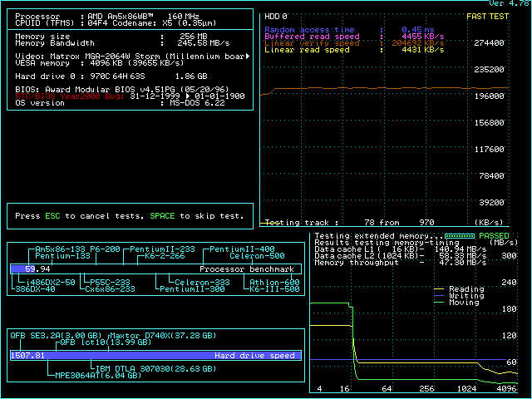
Task: Click the Am5x86-133 reference marker
Action: 60,249
